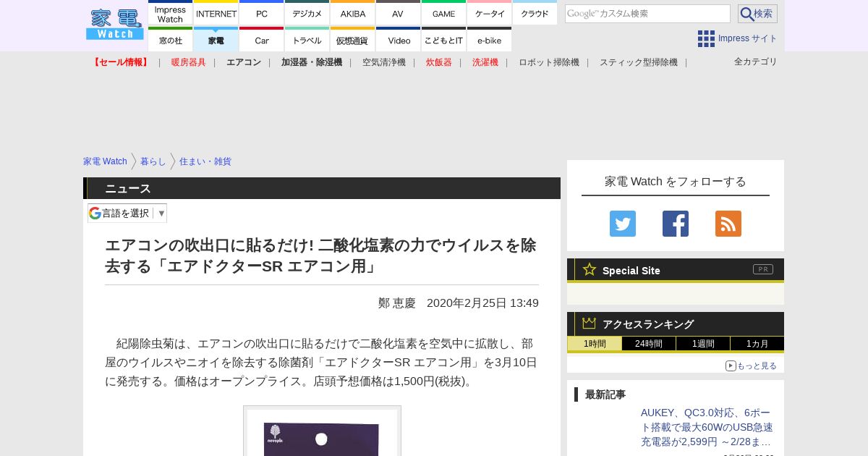Open the 仮想通貨 nav tab
The width and height of the screenshot is (868, 456).
353,39
